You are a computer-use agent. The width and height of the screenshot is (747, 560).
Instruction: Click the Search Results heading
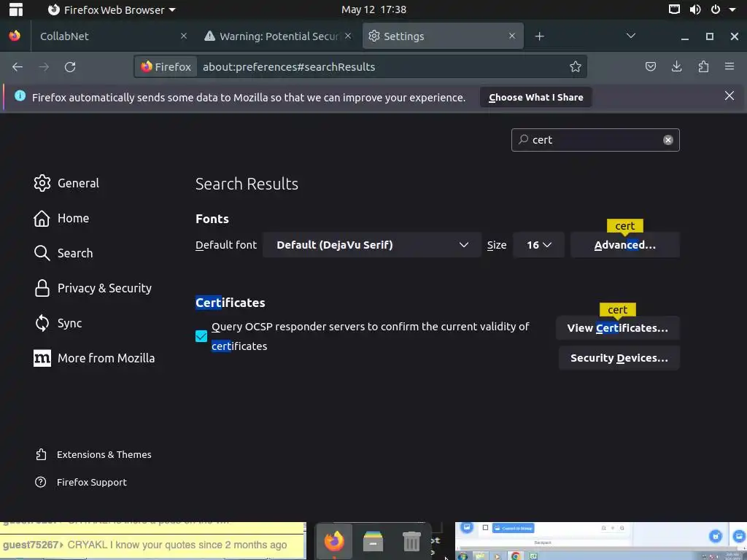pyautogui.click(x=247, y=184)
